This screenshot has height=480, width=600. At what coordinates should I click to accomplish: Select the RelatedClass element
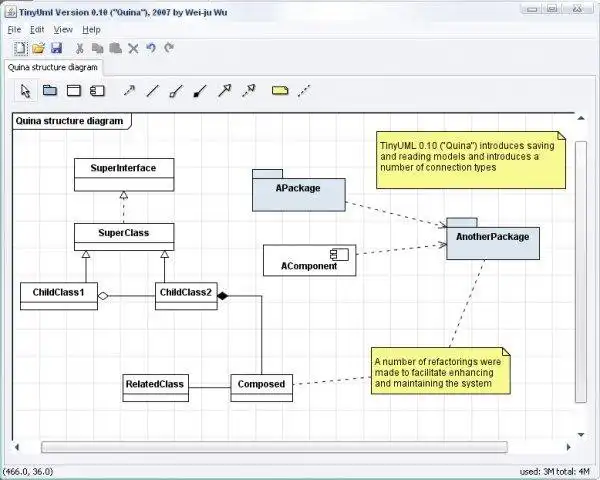point(155,388)
